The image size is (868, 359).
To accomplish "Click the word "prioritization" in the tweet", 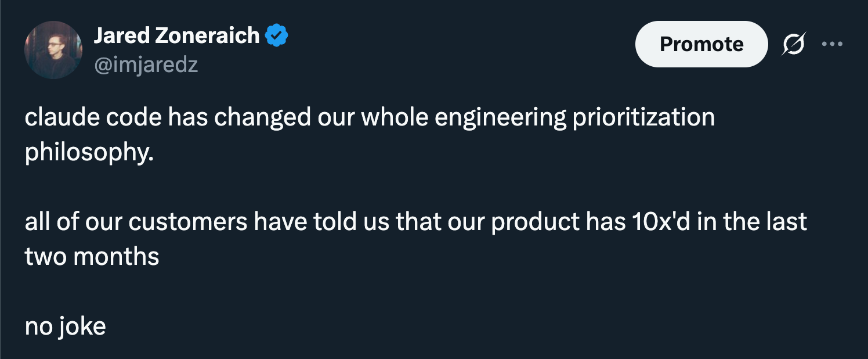I will (643, 117).
